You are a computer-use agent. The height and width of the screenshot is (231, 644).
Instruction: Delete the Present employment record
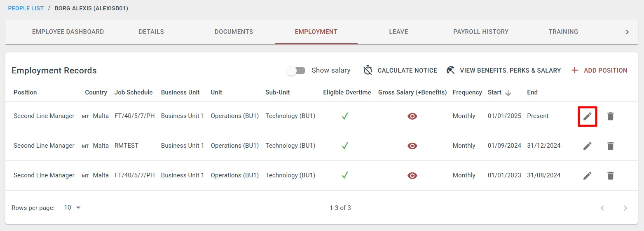point(611,116)
